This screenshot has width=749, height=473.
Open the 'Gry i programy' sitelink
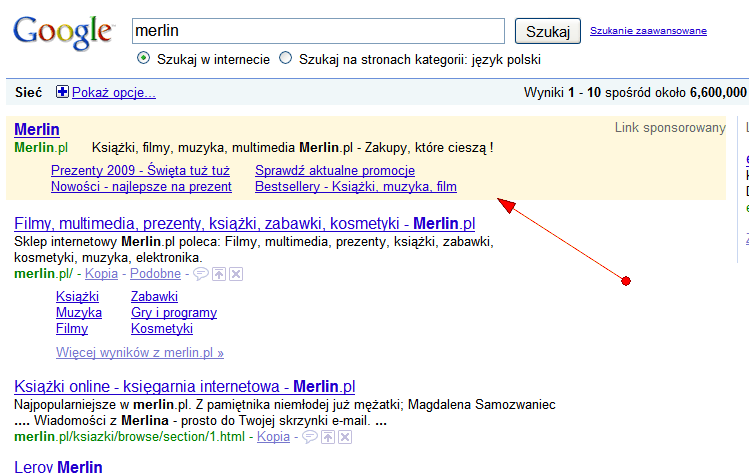point(174,313)
